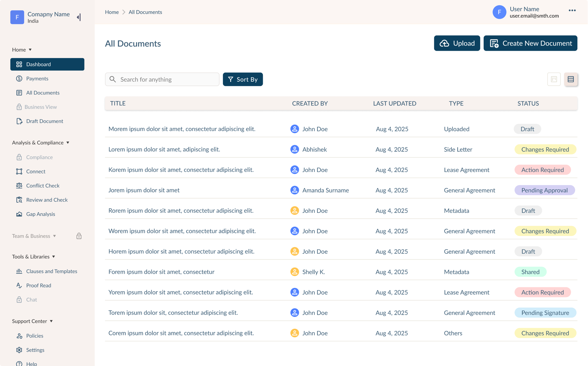Click the Help question mark icon
The image size is (588, 366).
pyautogui.click(x=19, y=364)
